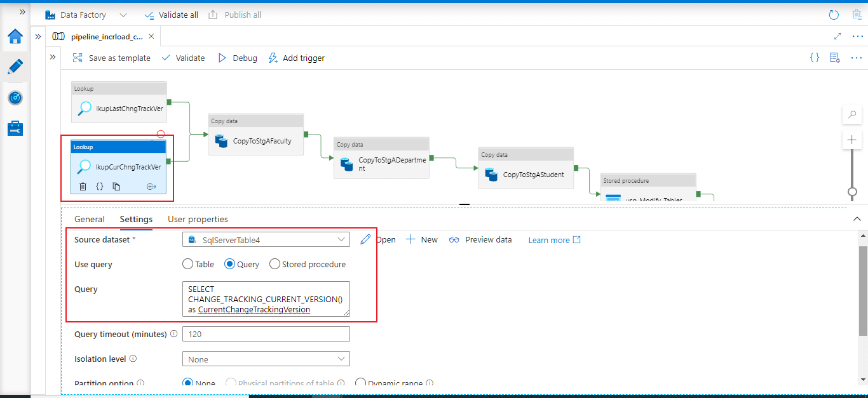868x398 pixels.
Task: Select the Query radio button
Action: 230,264
